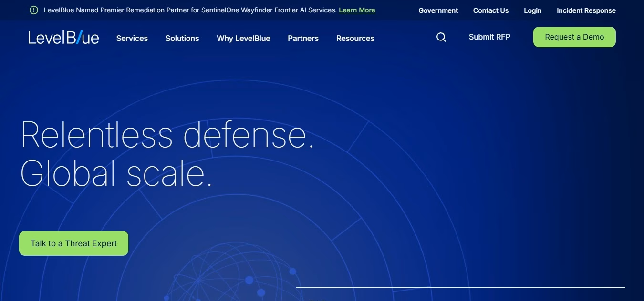Click the Login link
This screenshot has width=644, height=301.
click(x=532, y=10)
